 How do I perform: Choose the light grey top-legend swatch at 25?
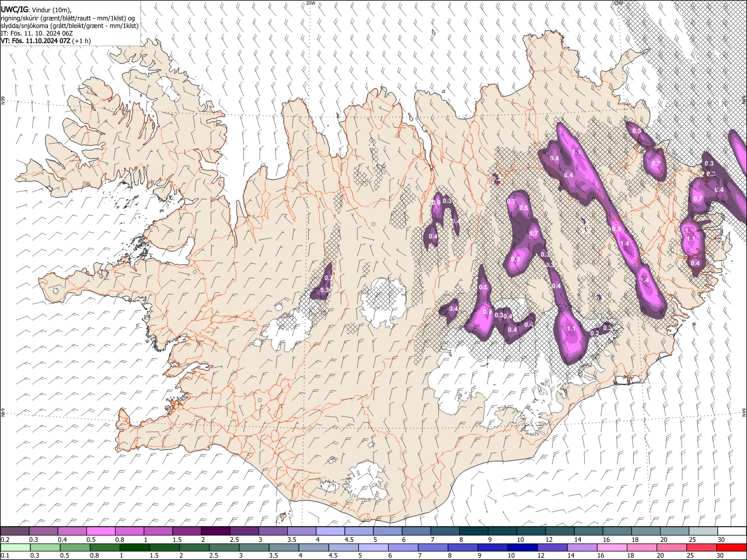coord(702,531)
